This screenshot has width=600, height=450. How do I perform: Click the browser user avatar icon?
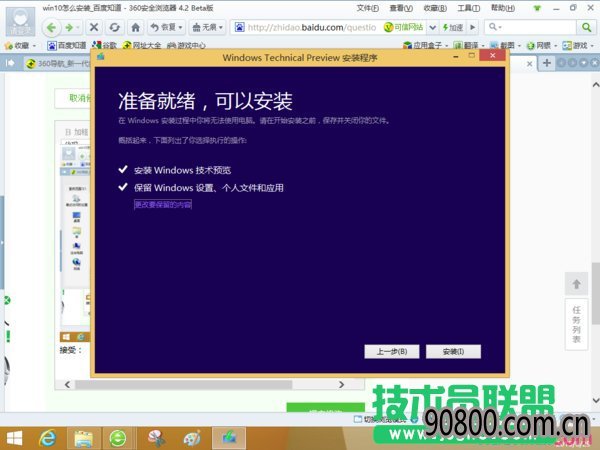[20, 22]
